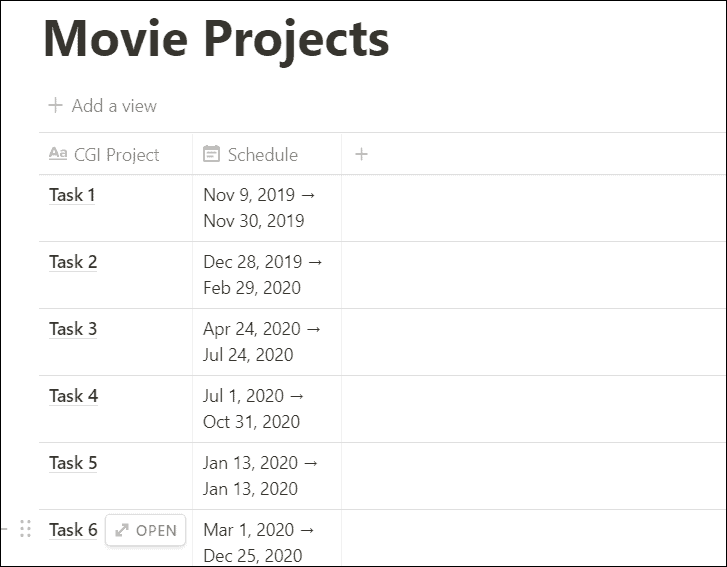Click the Movie Projects page title
727x567 pixels.
click(x=215, y=40)
